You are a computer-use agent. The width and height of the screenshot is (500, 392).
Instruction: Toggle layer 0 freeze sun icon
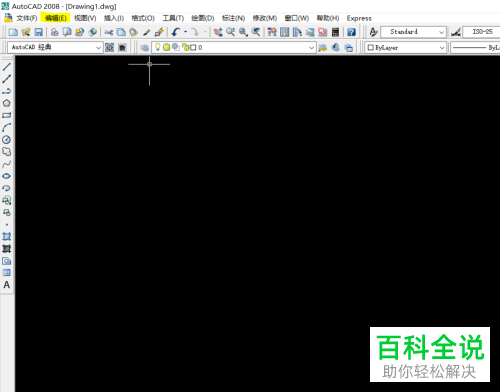point(166,47)
